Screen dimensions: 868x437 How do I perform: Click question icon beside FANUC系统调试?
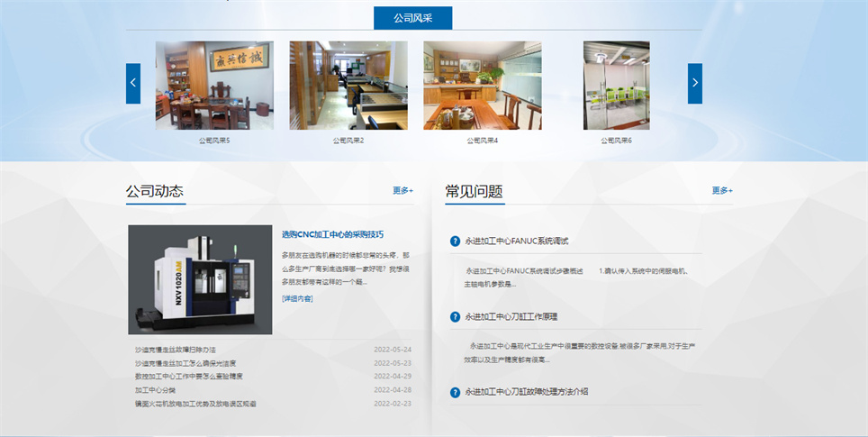(455, 241)
